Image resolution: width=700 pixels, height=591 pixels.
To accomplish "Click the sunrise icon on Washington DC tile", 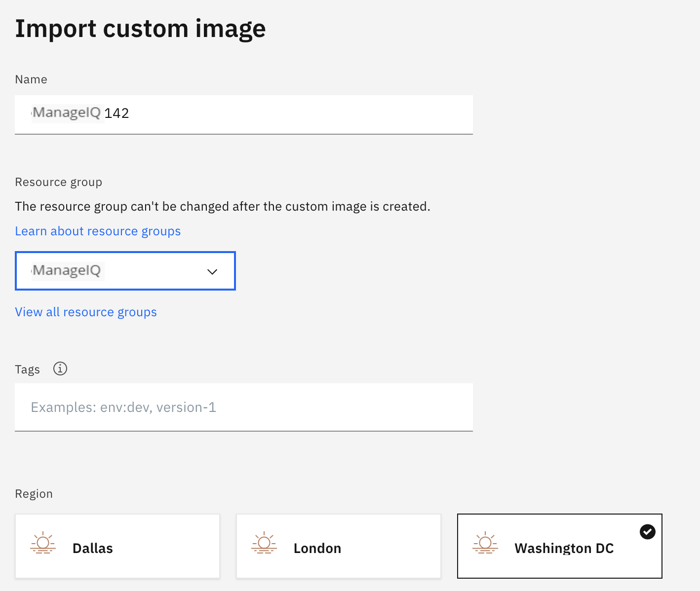I will [x=485, y=544].
